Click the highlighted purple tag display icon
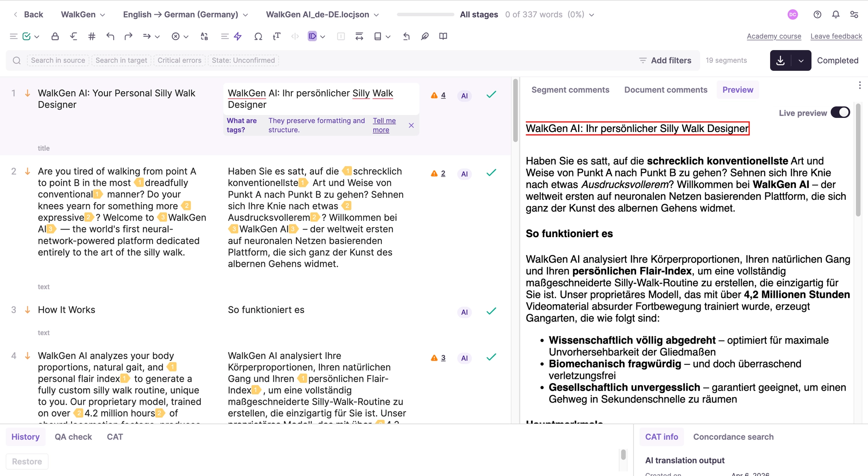Viewport: 868px width, 476px height. 312,36
